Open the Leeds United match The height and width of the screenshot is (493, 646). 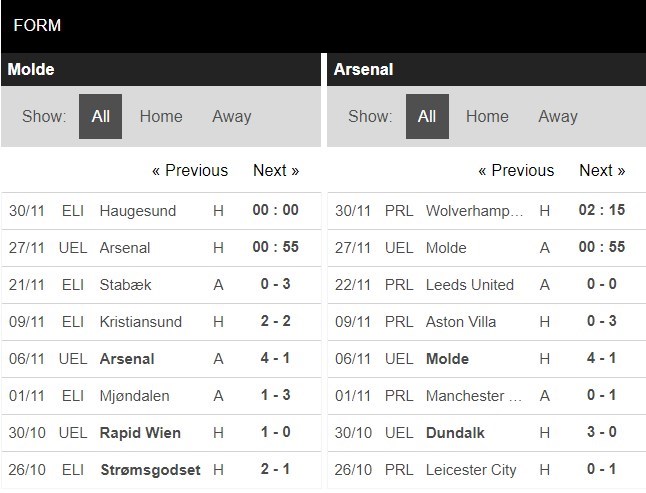[x=469, y=284]
